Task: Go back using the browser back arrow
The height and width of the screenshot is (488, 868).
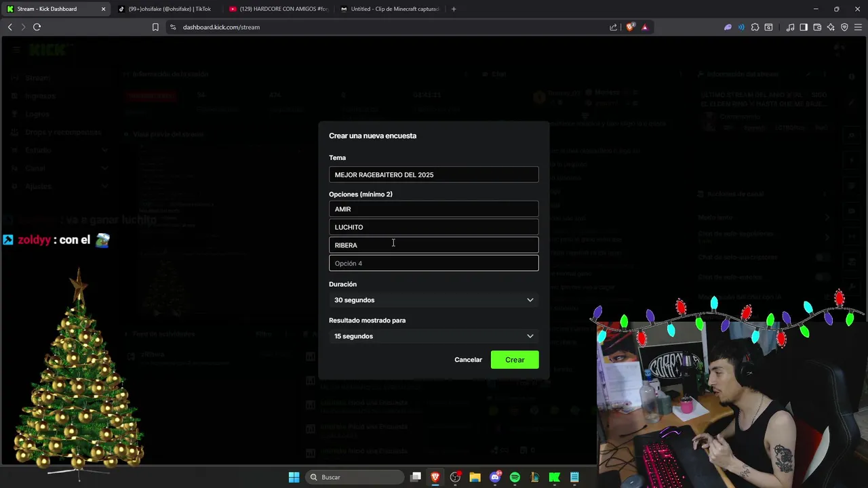Action: (10, 27)
